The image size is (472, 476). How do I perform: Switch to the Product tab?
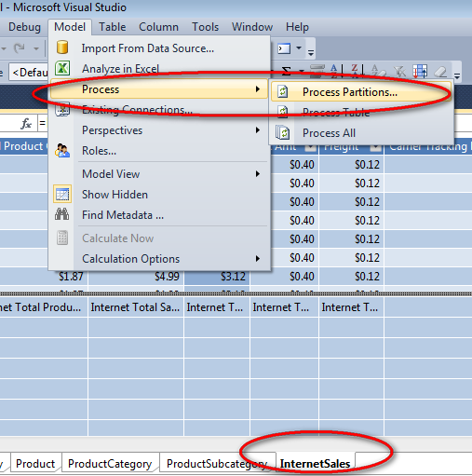35,464
